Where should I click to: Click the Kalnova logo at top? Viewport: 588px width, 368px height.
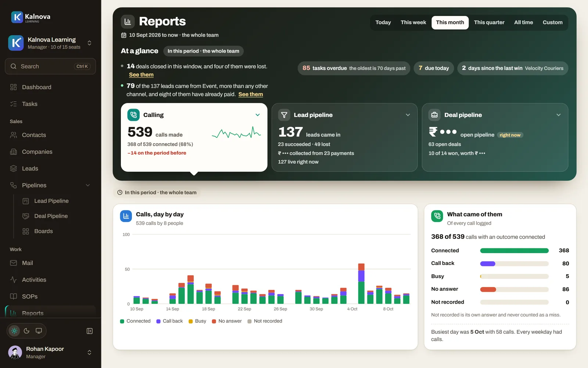coord(31,17)
